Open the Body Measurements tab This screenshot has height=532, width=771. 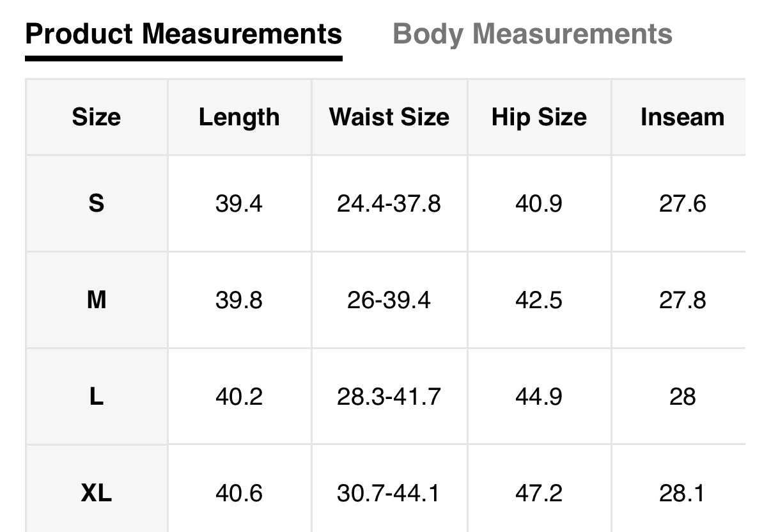[532, 34]
